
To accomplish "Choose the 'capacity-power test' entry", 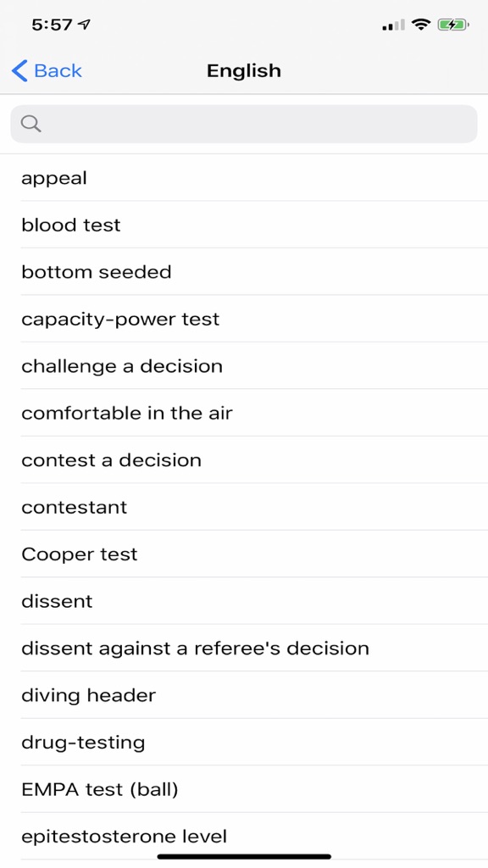I will (244, 319).
